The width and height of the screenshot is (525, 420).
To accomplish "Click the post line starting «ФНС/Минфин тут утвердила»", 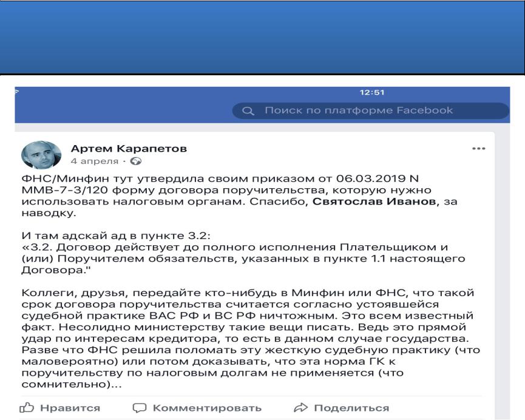I will click(220, 178).
